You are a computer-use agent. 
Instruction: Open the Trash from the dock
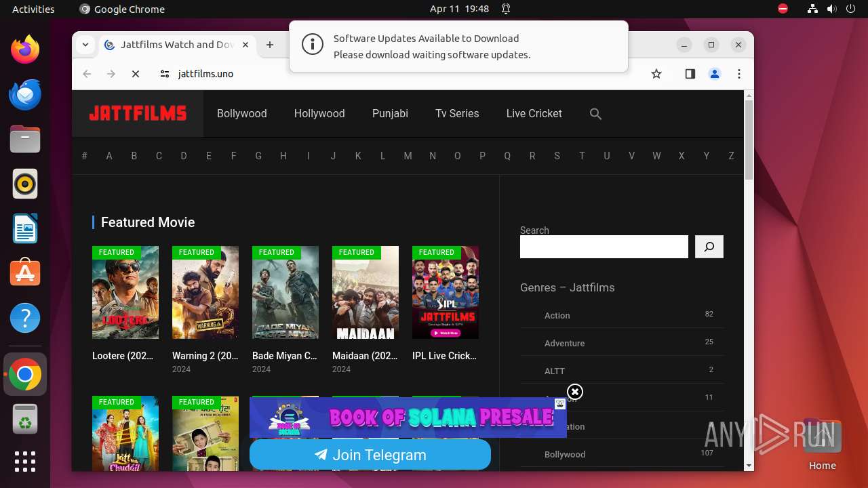(25, 419)
